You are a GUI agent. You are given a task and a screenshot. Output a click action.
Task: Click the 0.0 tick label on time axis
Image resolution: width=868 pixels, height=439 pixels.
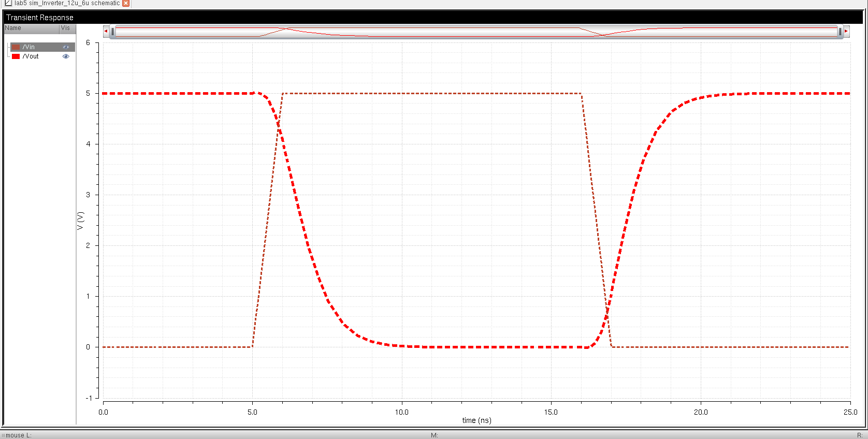click(x=103, y=412)
